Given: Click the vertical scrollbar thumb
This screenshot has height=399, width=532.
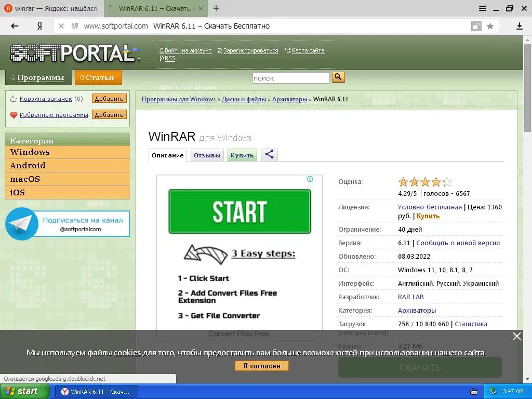Looking at the screenshot, I should tap(528, 88).
